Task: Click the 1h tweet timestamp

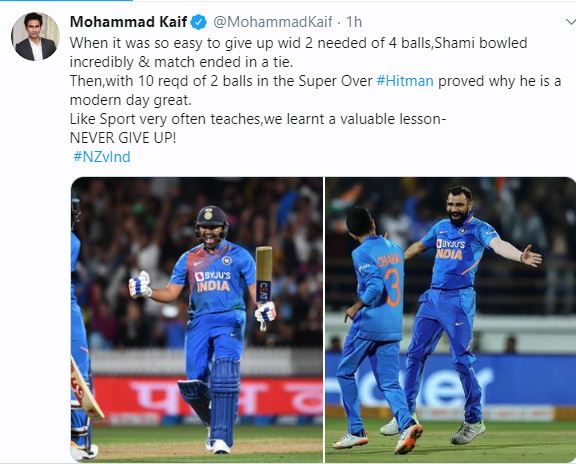Action: pyautogui.click(x=354, y=22)
